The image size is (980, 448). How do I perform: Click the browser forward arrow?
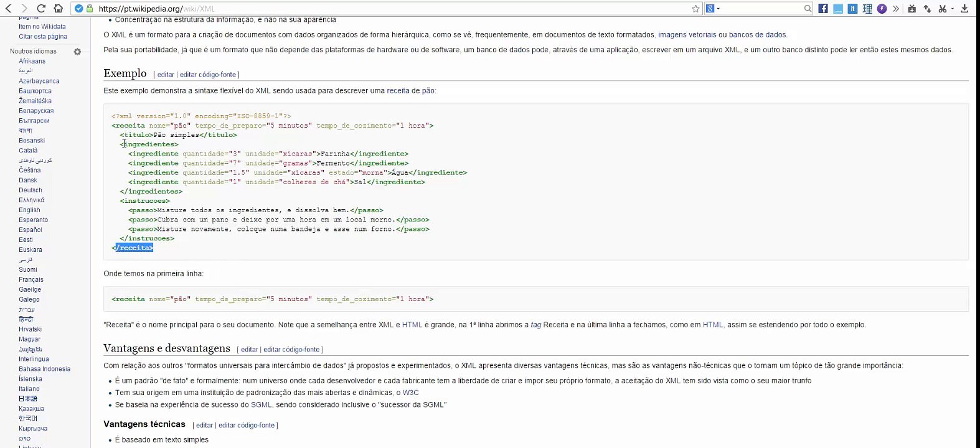(24, 9)
